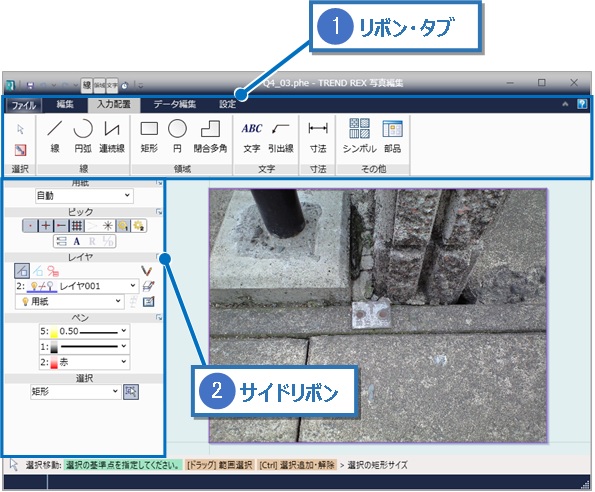This screenshot has height=492, width=595.
Task: Select the 引出線 leader line tool
Action: (281, 136)
